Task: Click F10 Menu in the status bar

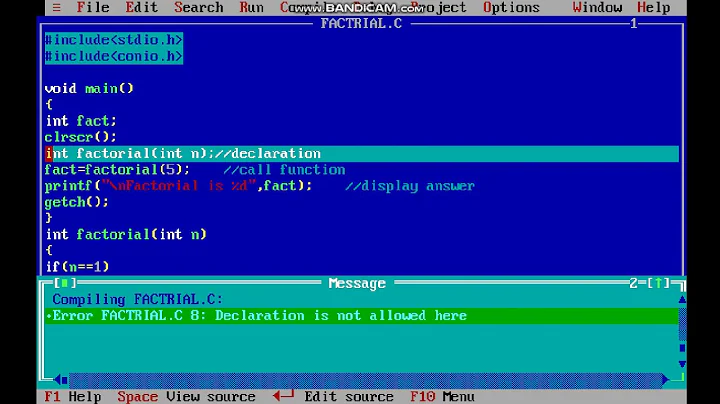Action: tap(441, 396)
